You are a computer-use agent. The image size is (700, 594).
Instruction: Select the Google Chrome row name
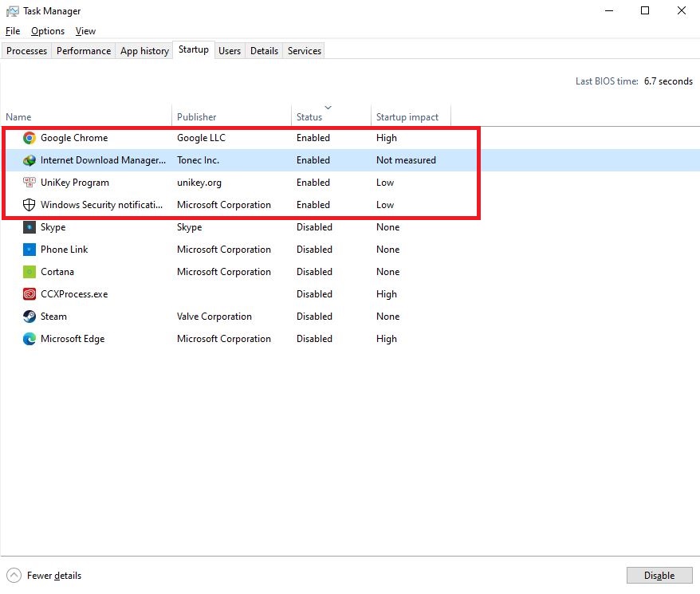[x=74, y=138]
